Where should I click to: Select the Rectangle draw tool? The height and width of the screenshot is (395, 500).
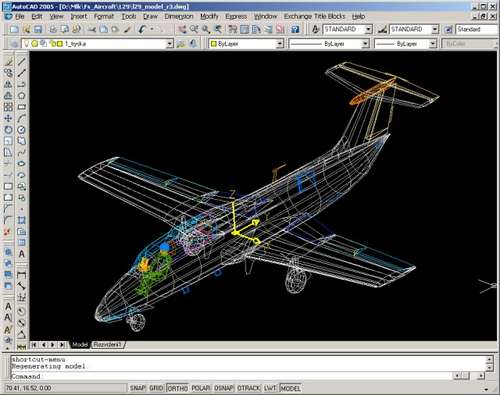[x=22, y=107]
